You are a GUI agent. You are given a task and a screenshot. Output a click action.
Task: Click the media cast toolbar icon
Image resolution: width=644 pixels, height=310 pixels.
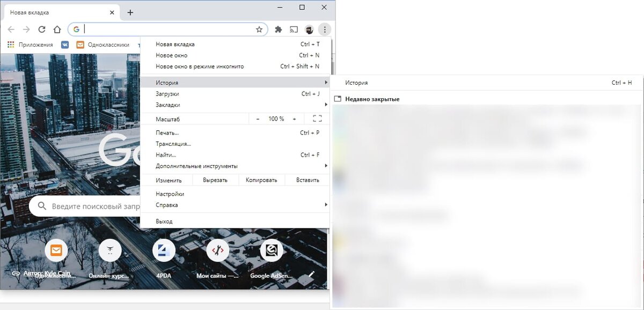pos(294,29)
